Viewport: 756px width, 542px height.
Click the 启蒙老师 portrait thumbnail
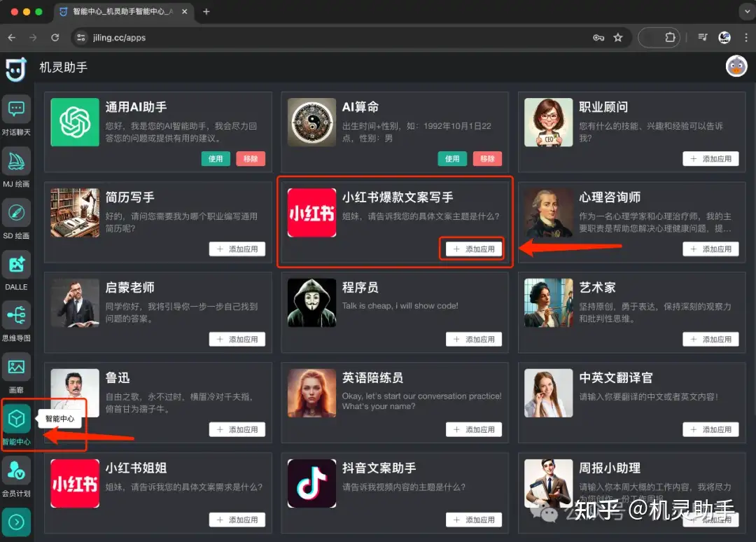[75, 303]
